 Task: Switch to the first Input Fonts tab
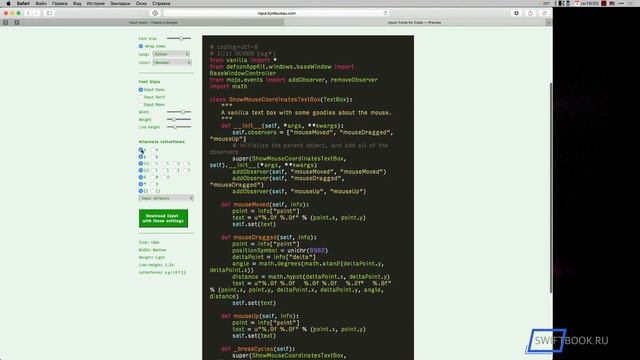(153, 22)
